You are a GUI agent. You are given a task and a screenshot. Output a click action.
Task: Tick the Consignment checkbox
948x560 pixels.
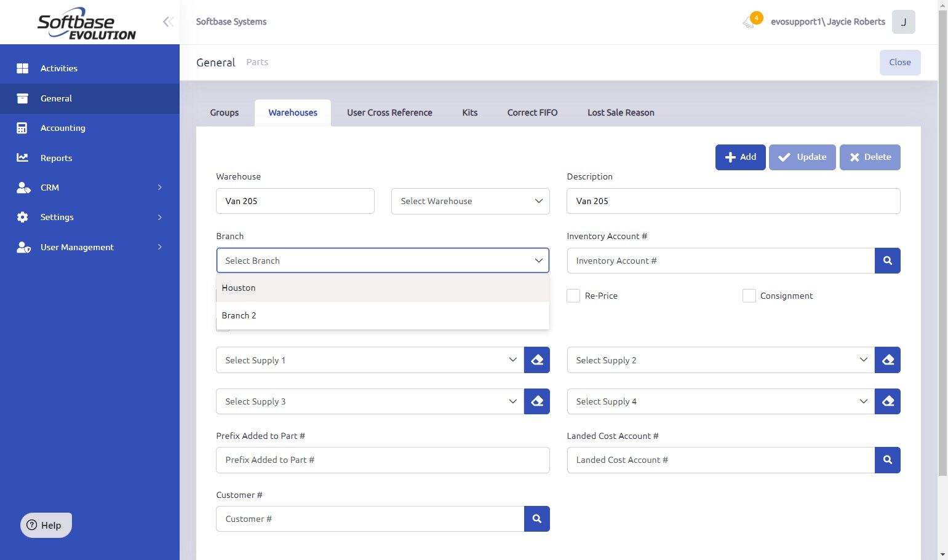[x=749, y=296]
